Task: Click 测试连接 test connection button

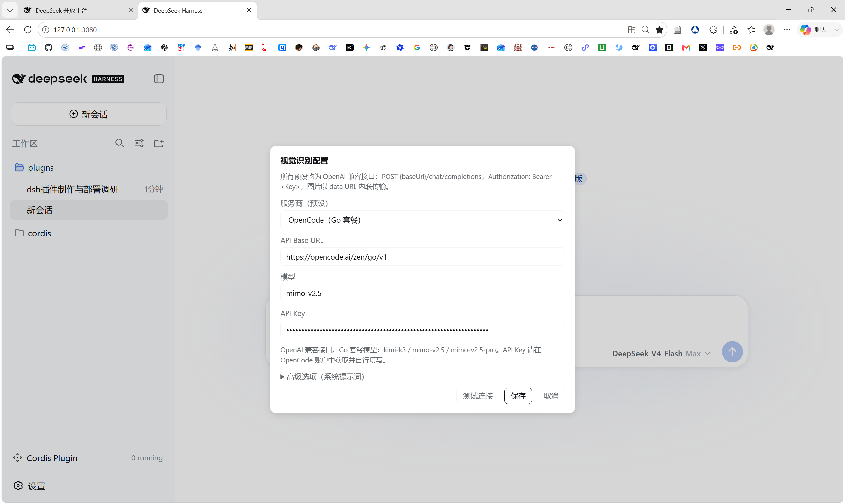Action: point(478,396)
